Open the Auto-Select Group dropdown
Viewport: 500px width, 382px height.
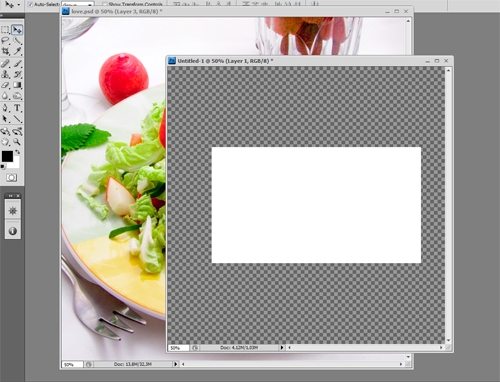[x=78, y=5]
